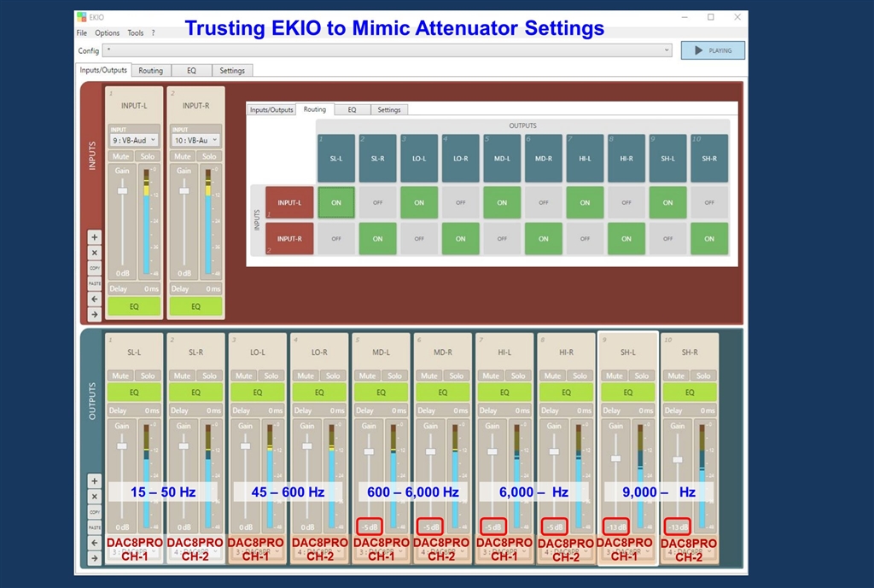Solo the HI-L output channel
Viewport: 874px width, 588px height.
pyautogui.click(x=518, y=376)
